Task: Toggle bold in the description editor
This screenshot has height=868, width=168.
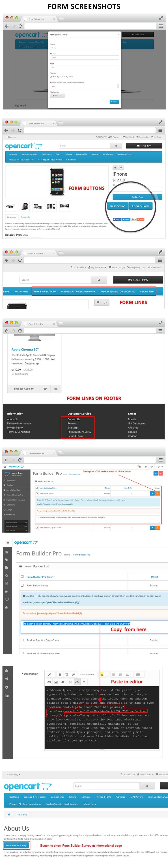Action: point(60,675)
